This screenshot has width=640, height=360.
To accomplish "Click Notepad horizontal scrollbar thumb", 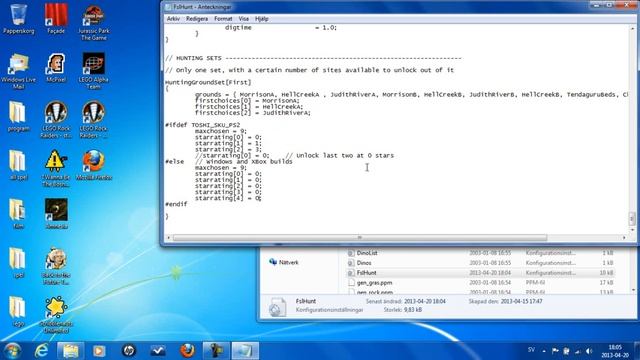I will [360, 238].
